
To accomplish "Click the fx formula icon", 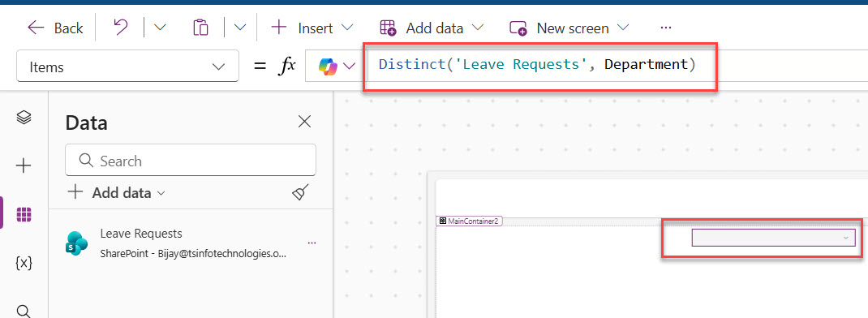I will coord(286,67).
